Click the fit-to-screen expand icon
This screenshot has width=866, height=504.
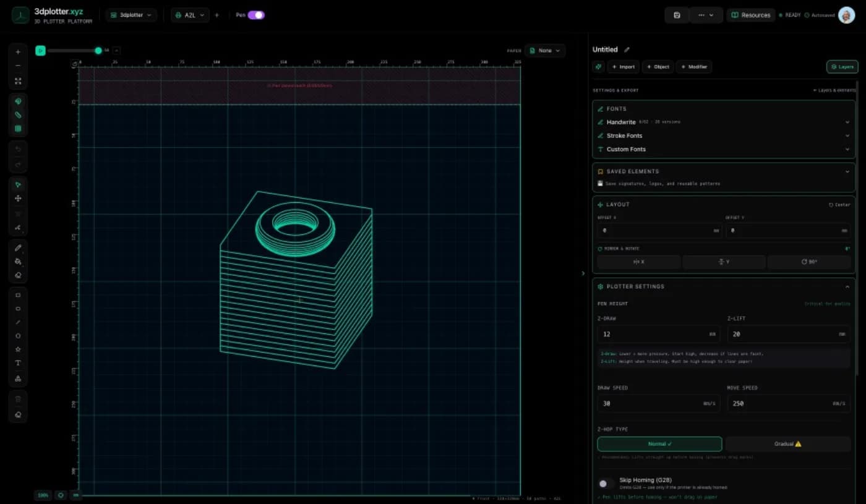pos(18,81)
